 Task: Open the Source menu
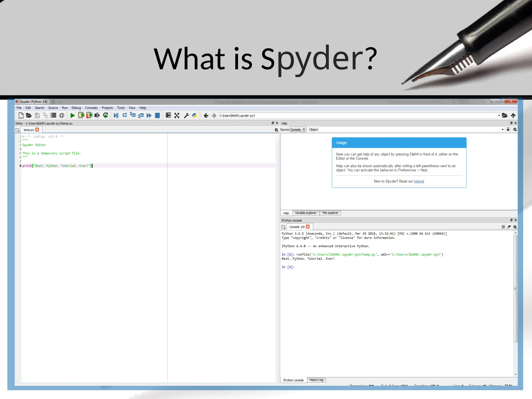(x=53, y=108)
